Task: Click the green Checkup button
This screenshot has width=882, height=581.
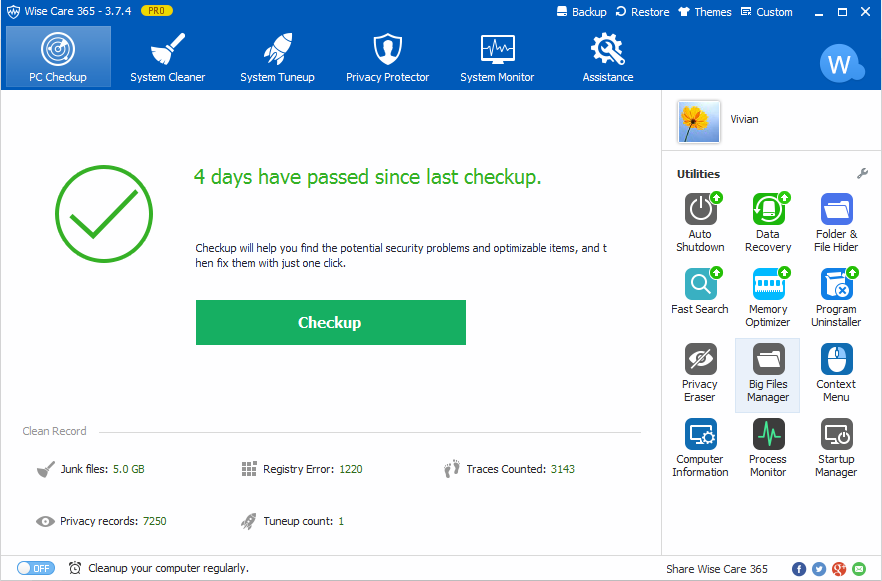Action: (330, 322)
